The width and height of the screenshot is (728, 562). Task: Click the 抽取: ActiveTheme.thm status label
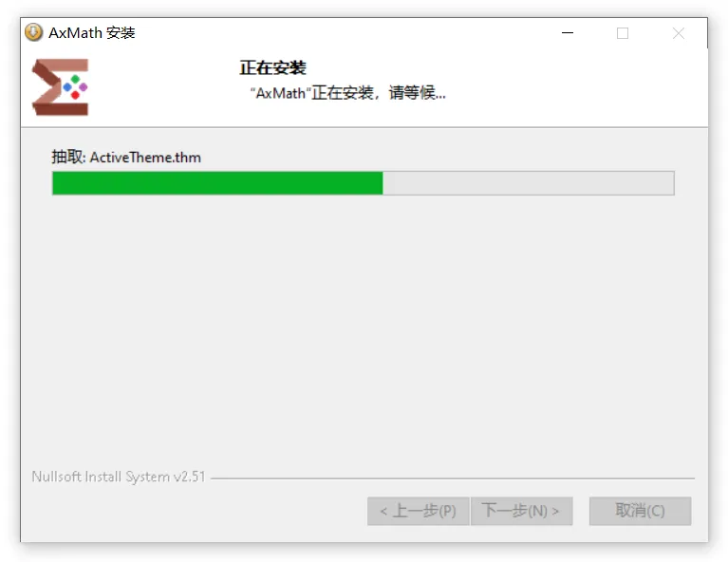click(126, 157)
